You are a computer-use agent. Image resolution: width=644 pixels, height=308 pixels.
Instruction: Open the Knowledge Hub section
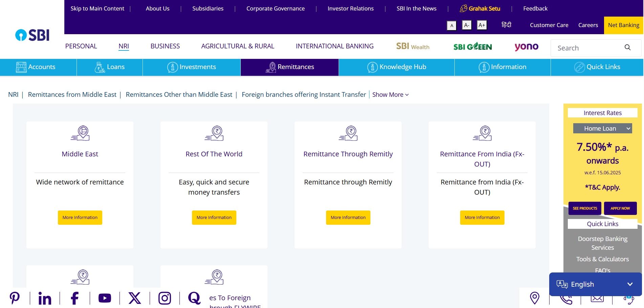point(396,67)
